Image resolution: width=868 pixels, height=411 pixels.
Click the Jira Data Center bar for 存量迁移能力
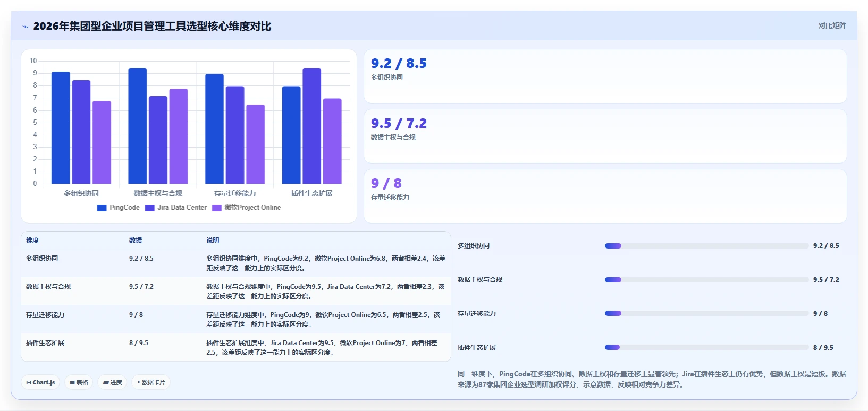pos(235,135)
